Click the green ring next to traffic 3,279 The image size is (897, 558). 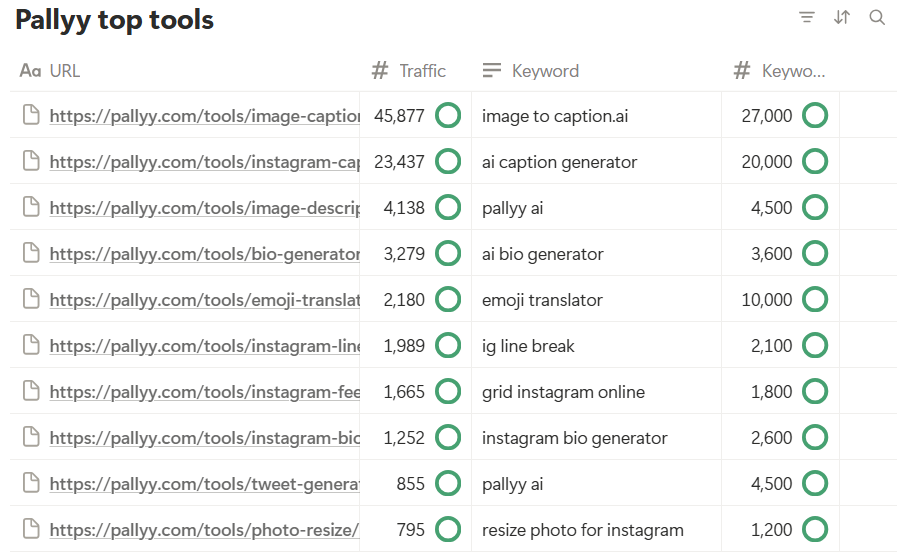point(448,254)
